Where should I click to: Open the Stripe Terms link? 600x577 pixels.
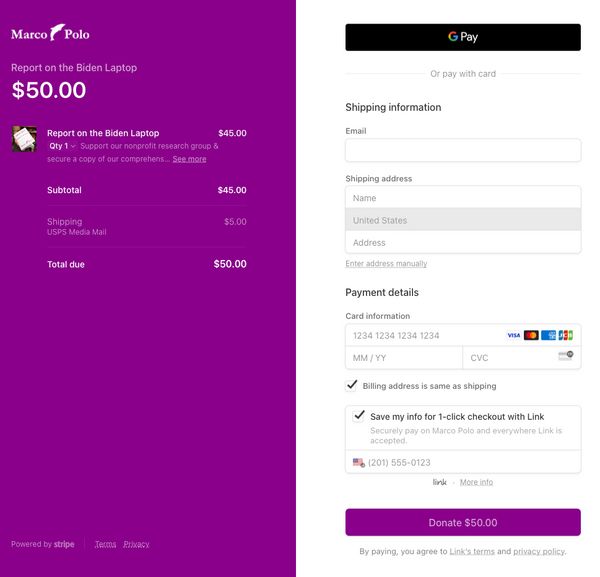[105, 544]
